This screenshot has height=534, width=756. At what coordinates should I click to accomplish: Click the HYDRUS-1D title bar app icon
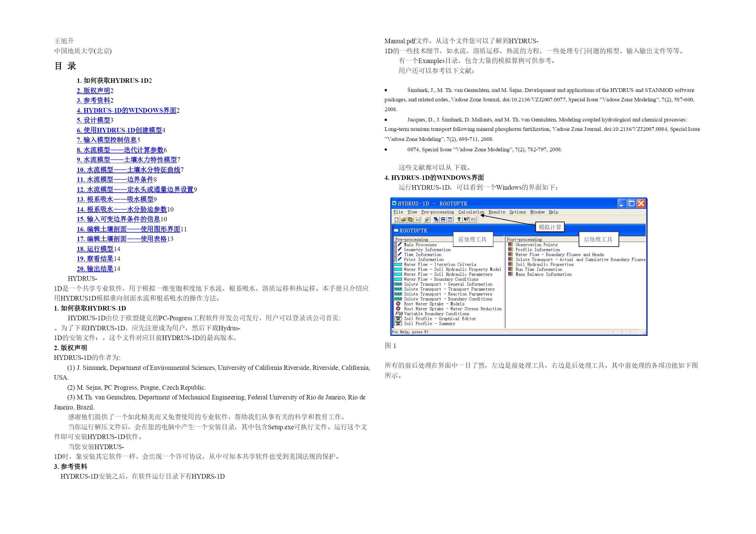coord(395,203)
